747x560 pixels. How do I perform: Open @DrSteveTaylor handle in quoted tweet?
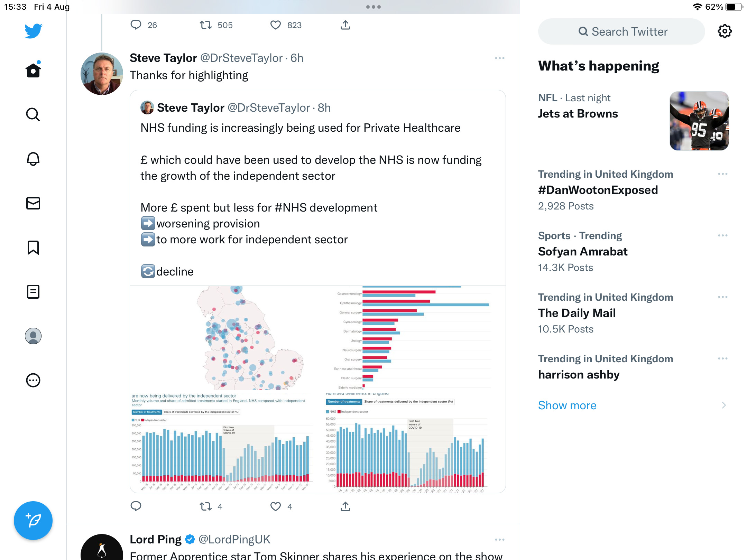pyautogui.click(x=269, y=108)
